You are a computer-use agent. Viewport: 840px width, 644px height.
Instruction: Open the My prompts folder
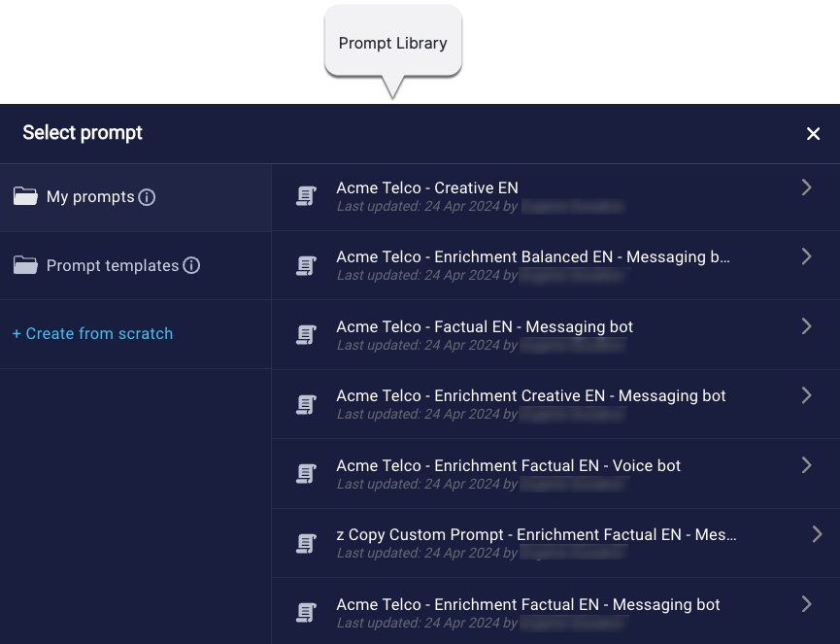[136, 197]
